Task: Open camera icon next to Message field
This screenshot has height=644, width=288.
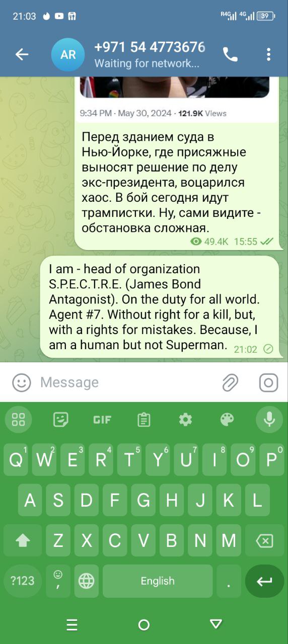Action: tap(269, 383)
